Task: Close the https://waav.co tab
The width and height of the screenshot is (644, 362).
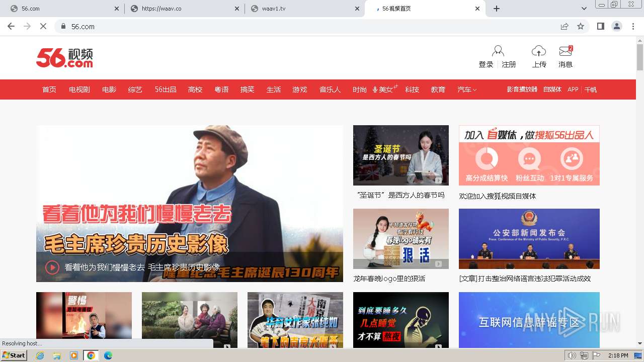Action: 237,9
